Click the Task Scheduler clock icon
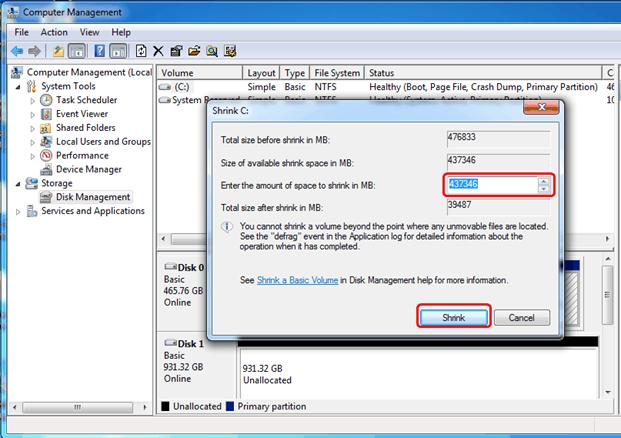 point(46,100)
